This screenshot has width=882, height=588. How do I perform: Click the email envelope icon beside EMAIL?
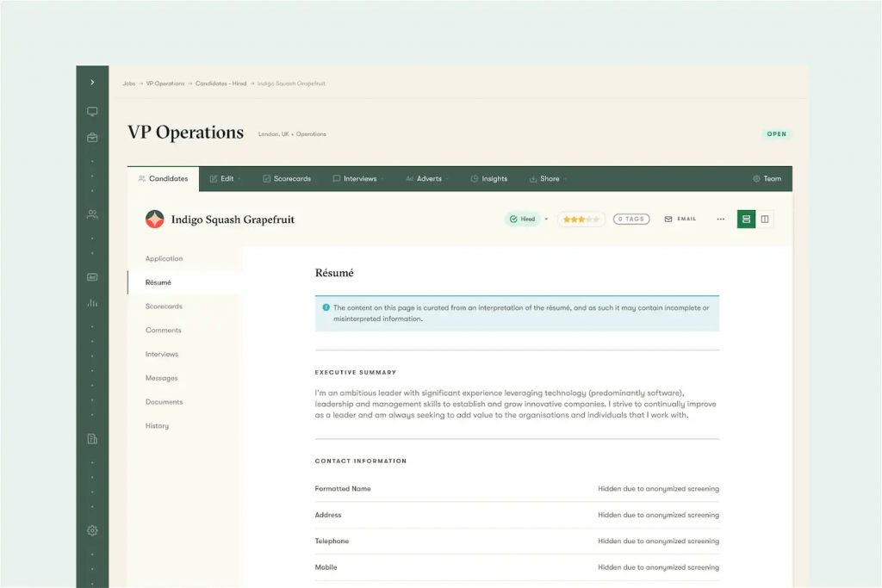pyautogui.click(x=668, y=219)
